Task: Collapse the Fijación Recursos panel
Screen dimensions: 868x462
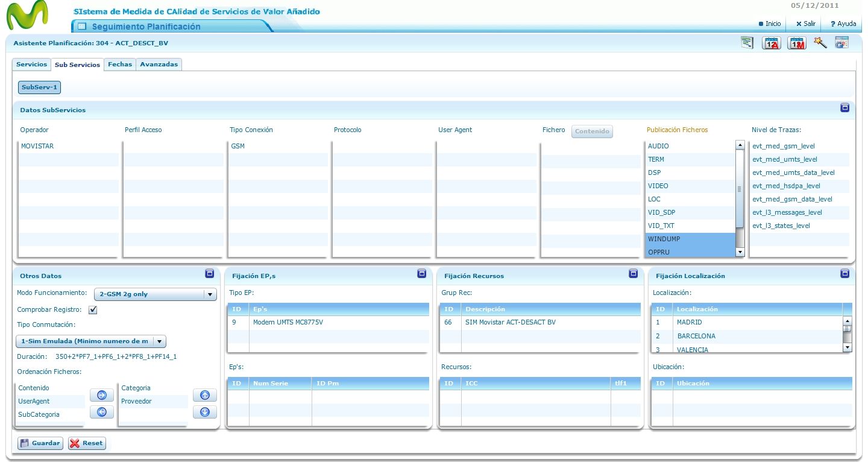Action: 634,274
